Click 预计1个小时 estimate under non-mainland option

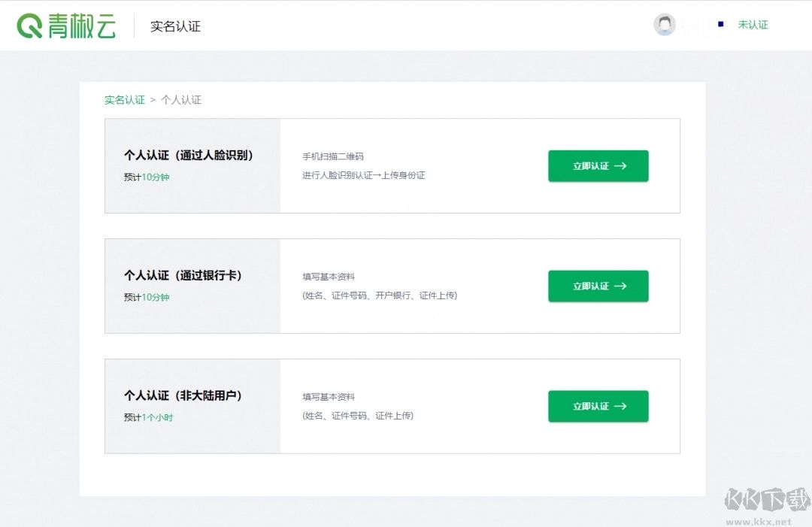tap(148, 417)
